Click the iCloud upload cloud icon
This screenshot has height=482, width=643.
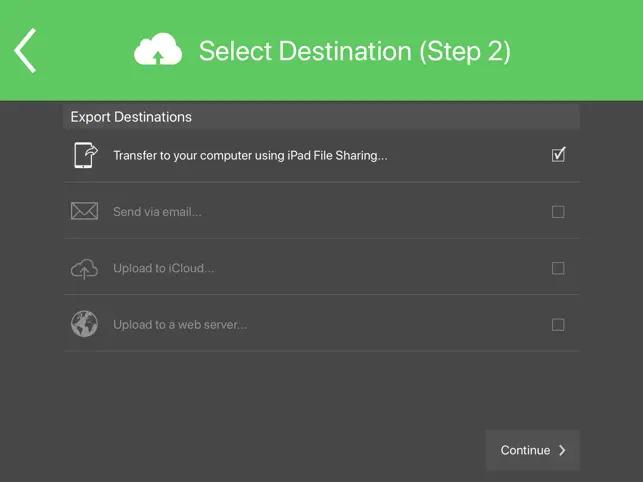pyautogui.click(x=84, y=269)
